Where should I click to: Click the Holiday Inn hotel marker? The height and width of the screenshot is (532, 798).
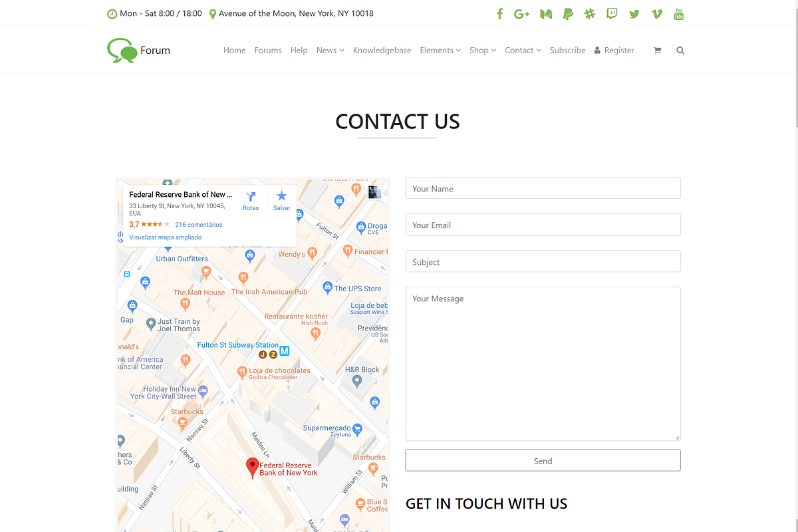point(203,390)
